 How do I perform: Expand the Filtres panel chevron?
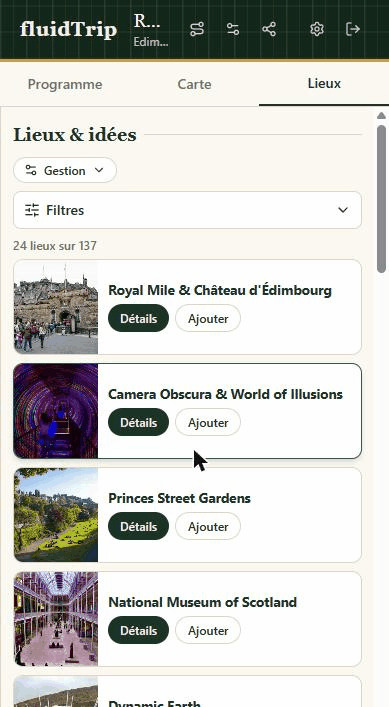[x=343, y=210]
